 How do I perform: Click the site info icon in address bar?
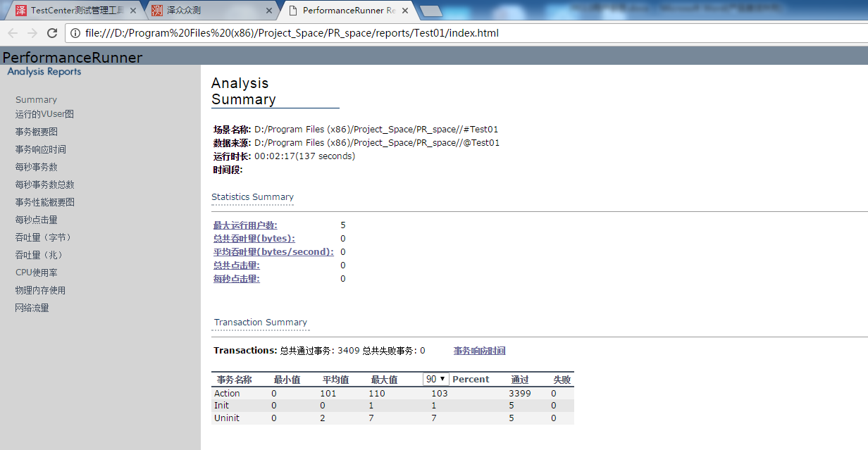click(75, 33)
